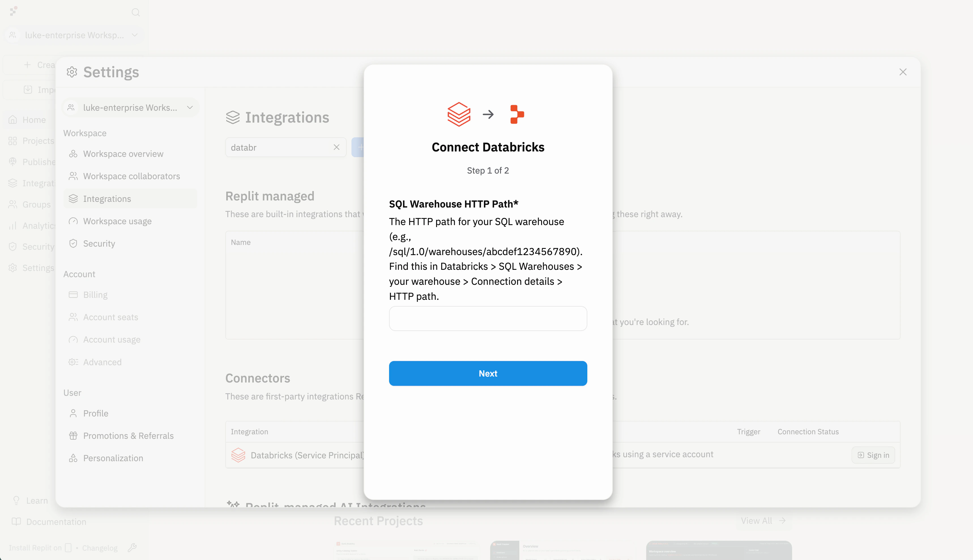The height and width of the screenshot is (560, 973).
Task: Click the Billing card icon
Action: (73, 295)
